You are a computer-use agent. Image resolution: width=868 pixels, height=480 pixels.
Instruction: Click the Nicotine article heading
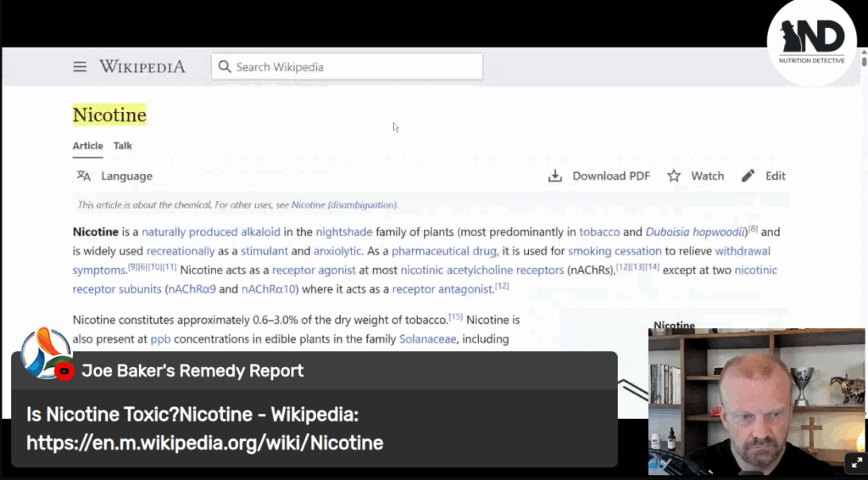point(109,114)
